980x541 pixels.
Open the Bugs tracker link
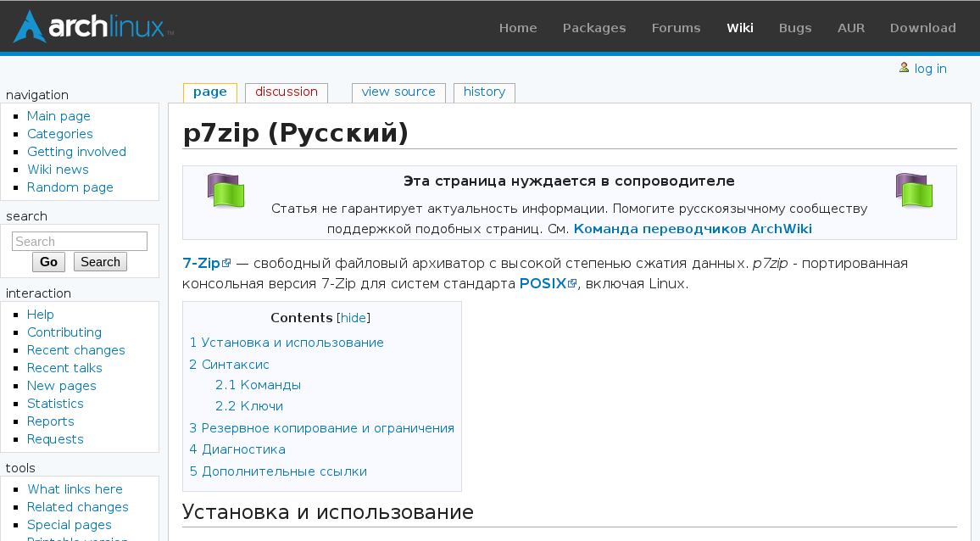point(795,27)
